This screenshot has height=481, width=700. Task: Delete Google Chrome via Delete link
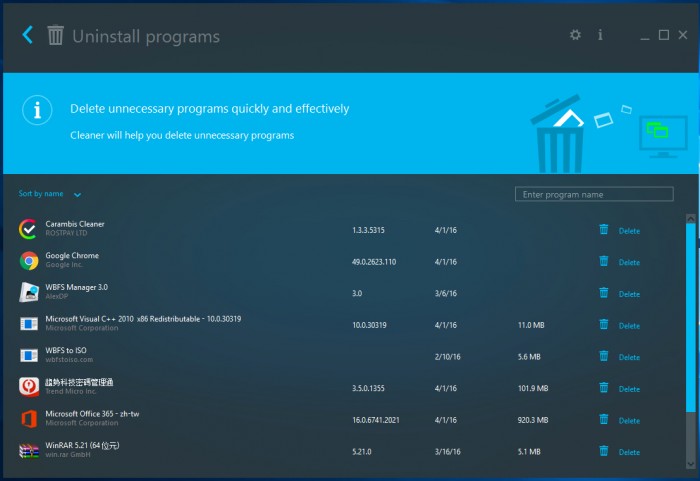629,263
